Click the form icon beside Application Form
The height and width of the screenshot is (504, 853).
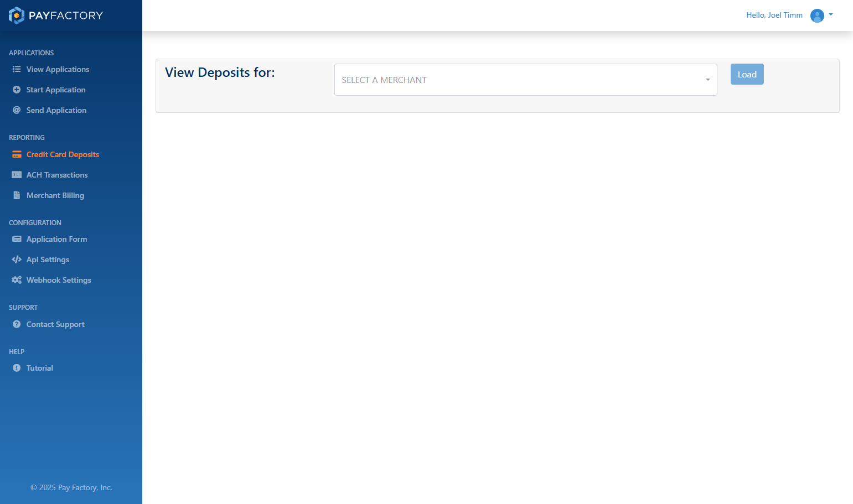pos(17,239)
